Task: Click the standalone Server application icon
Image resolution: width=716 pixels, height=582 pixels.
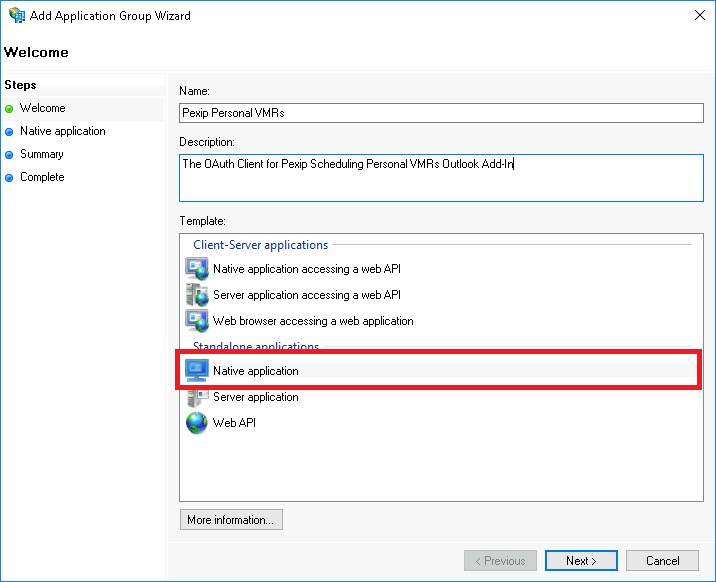Action: coord(197,397)
